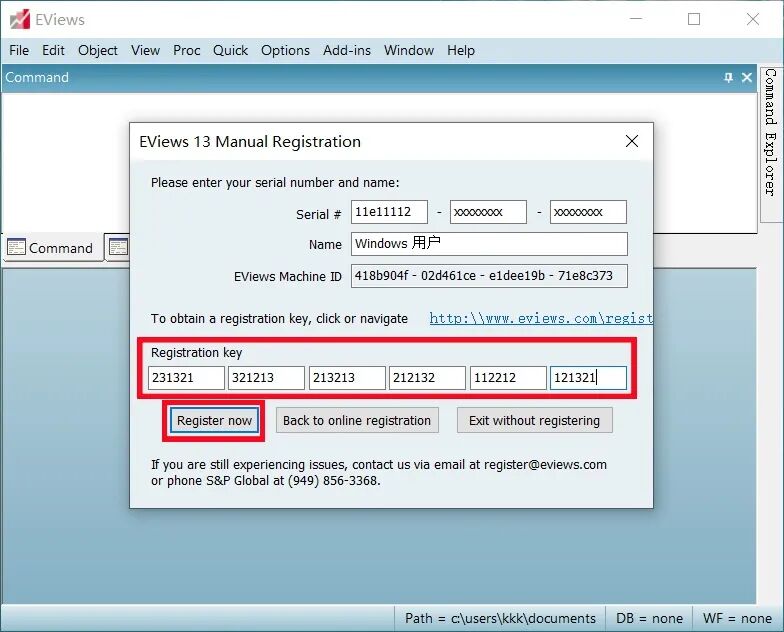The height and width of the screenshot is (632, 784).
Task: Open the File menu
Action: tap(19, 50)
